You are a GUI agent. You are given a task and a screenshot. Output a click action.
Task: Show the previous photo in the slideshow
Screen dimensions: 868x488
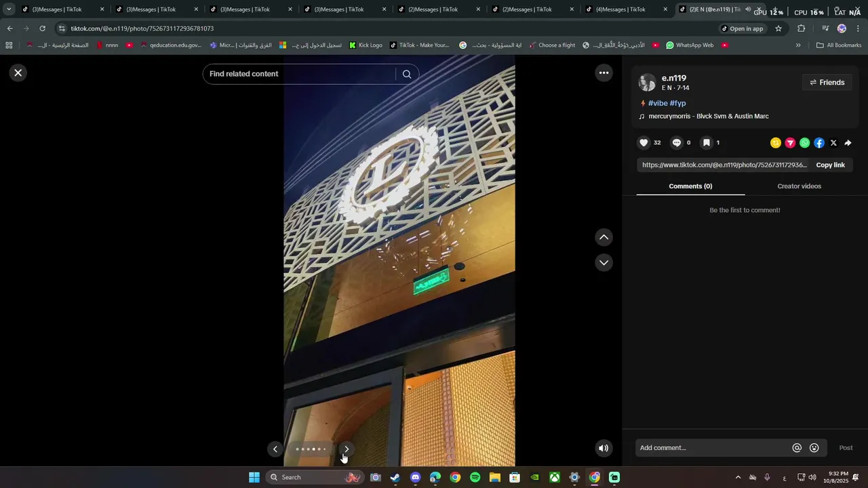275,449
